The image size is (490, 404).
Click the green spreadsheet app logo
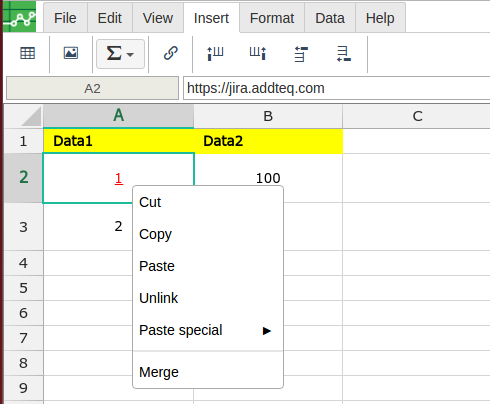[x=19, y=17]
